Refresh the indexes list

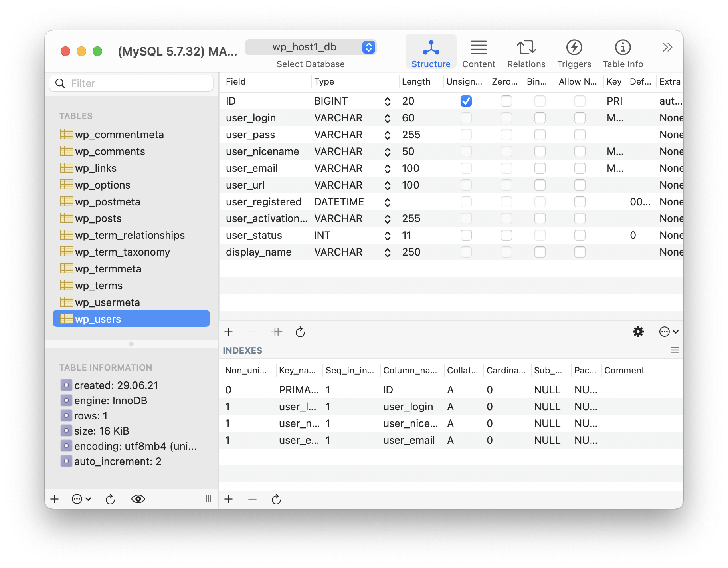pyautogui.click(x=276, y=499)
